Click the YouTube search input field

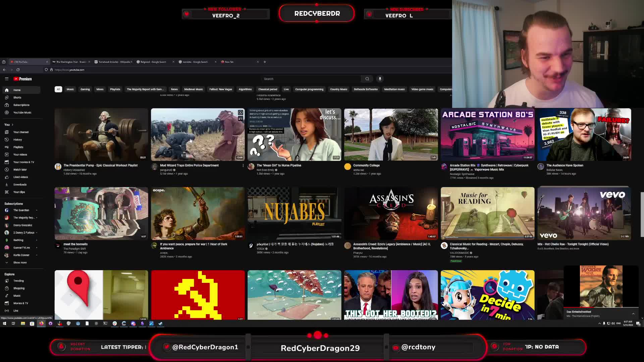pyautogui.click(x=311, y=79)
